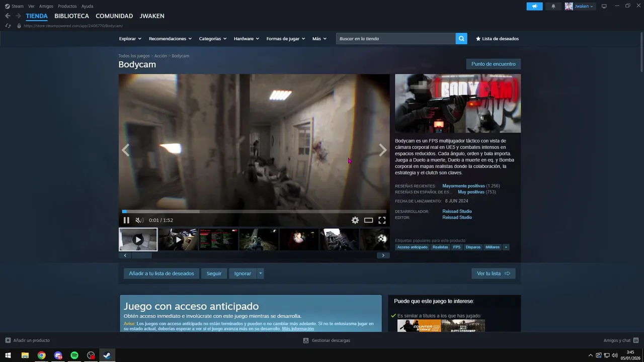Click the thumbnail strip horizontal scrollbar
Viewport: 644px width, 362px height.
142,255
